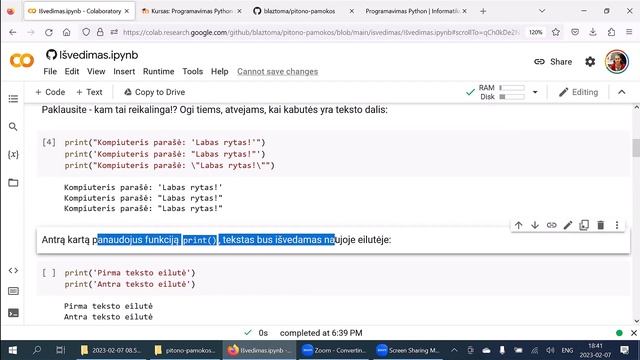
Task: Open the Help menu
Action: point(220,71)
